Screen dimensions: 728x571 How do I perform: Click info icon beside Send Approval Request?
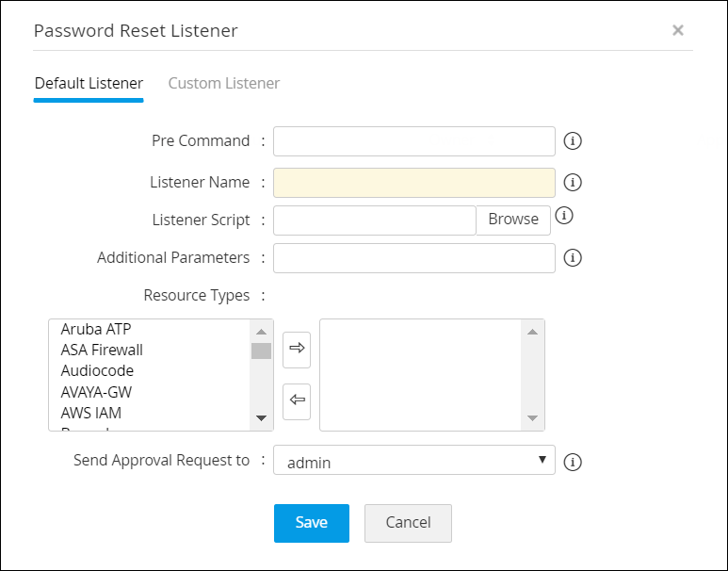(x=573, y=462)
